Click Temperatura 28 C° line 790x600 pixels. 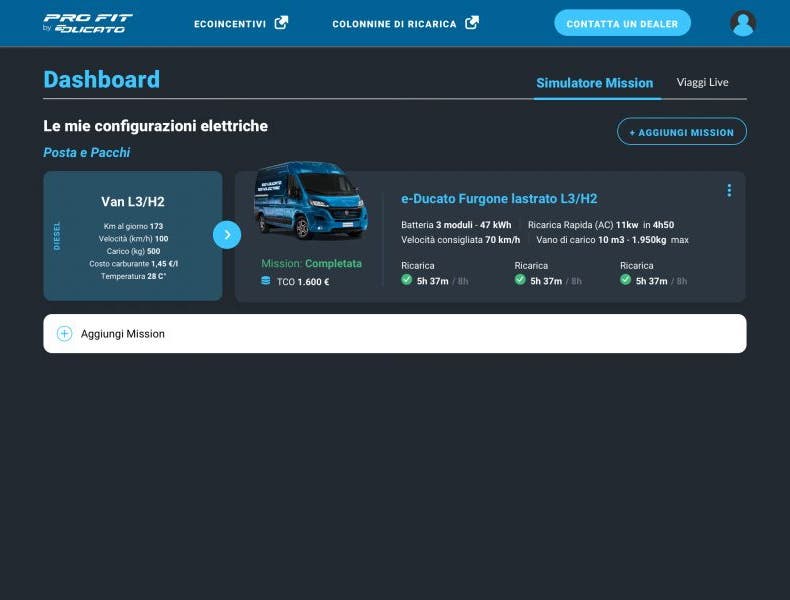(133, 276)
